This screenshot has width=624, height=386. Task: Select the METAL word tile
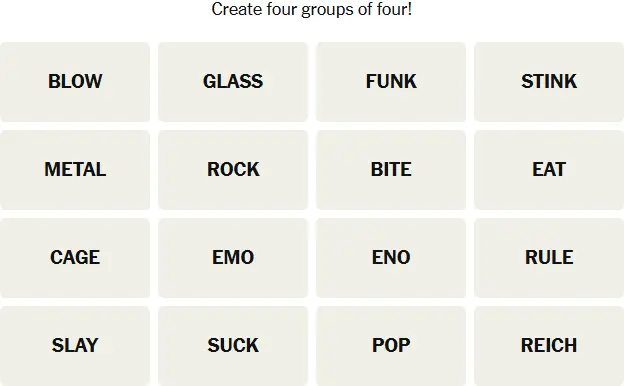(75, 170)
